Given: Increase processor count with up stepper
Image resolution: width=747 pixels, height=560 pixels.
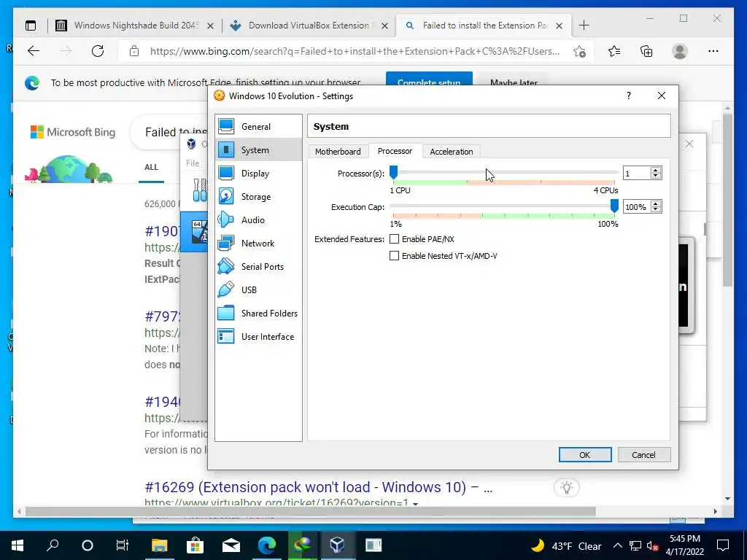Looking at the screenshot, I should [x=656, y=170].
